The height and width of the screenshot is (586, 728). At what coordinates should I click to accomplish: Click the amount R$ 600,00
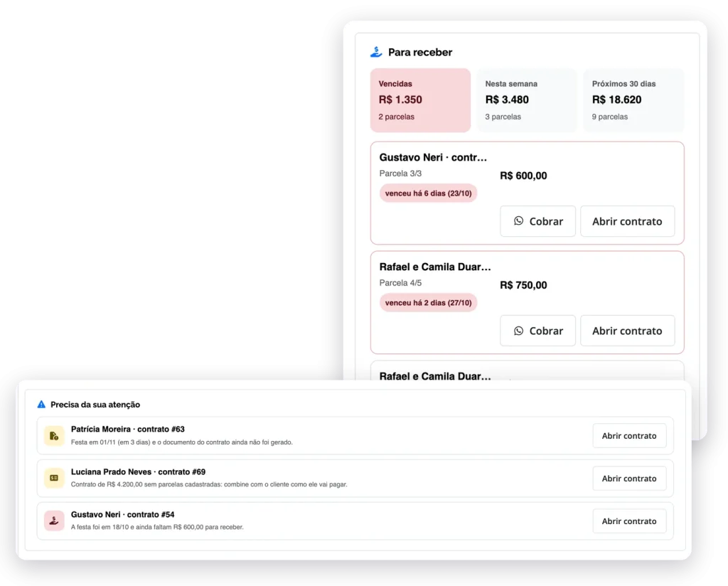[x=523, y=176]
